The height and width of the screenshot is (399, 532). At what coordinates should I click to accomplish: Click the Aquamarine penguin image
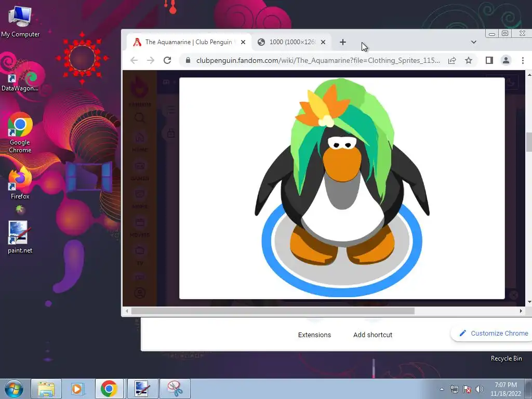(342, 188)
